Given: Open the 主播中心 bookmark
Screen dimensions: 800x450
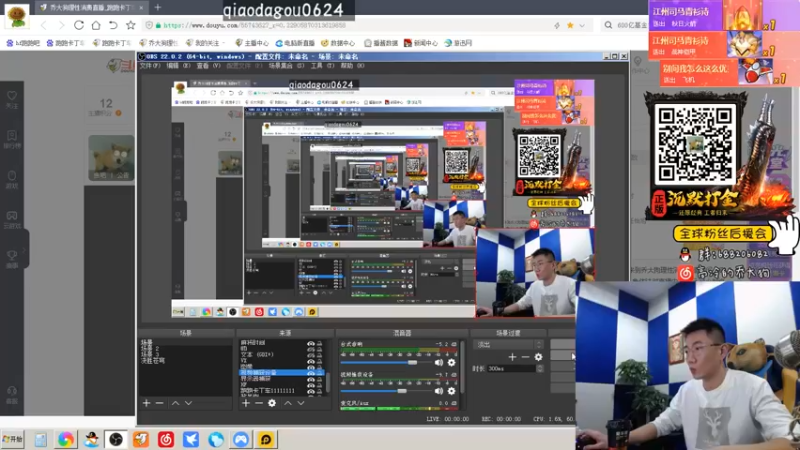Looking at the screenshot, I should [x=252, y=43].
